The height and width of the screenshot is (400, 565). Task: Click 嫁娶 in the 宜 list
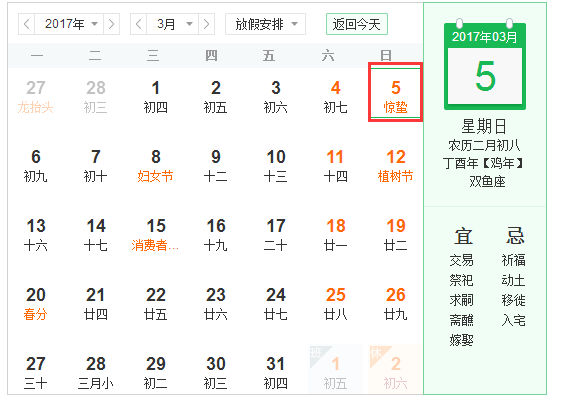pos(462,340)
